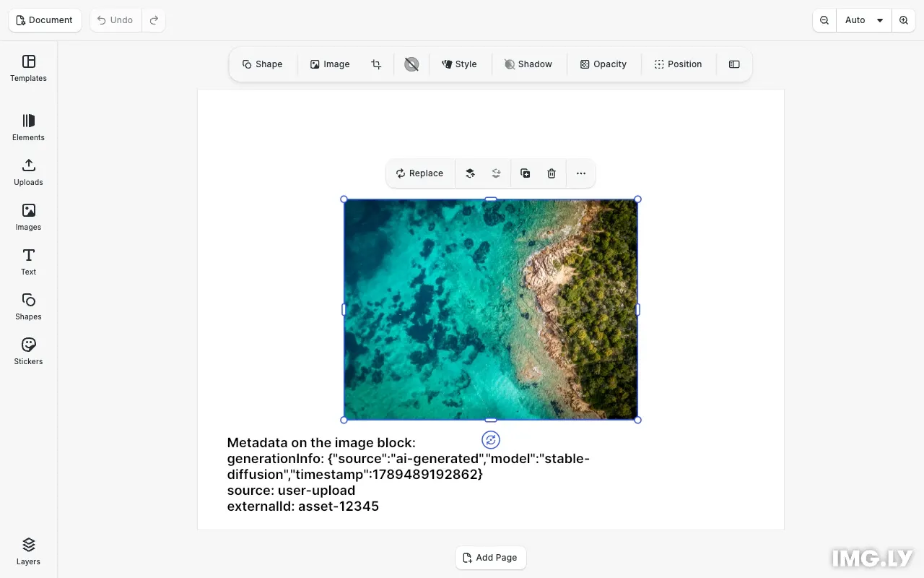Click the Document button
The image size is (924, 578).
(45, 20)
